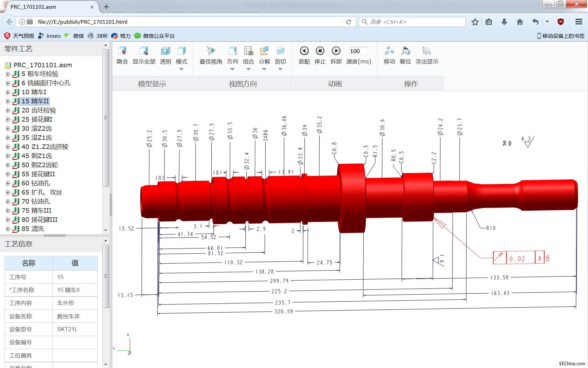
Task: Click the 速度(ms) speed input field
Action: coord(358,51)
